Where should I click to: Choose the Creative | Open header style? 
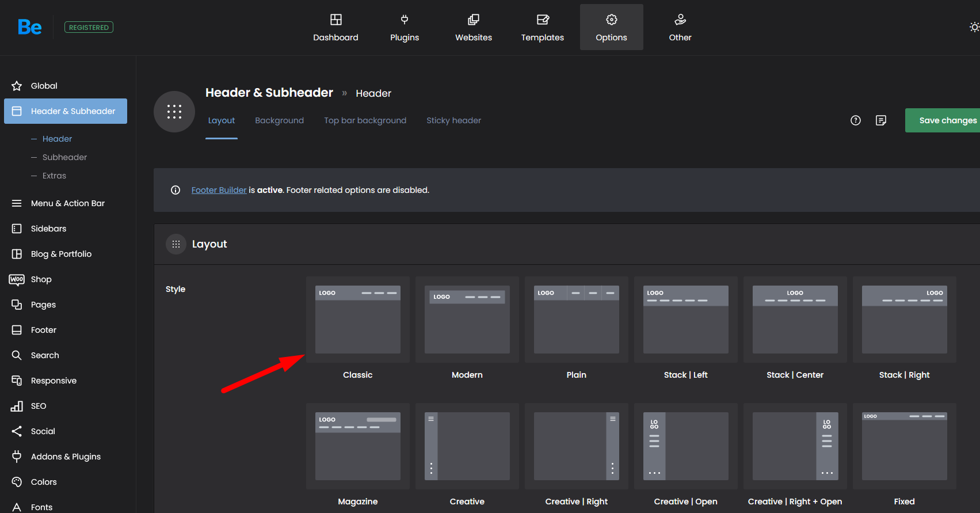pyautogui.click(x=686, y=446)
